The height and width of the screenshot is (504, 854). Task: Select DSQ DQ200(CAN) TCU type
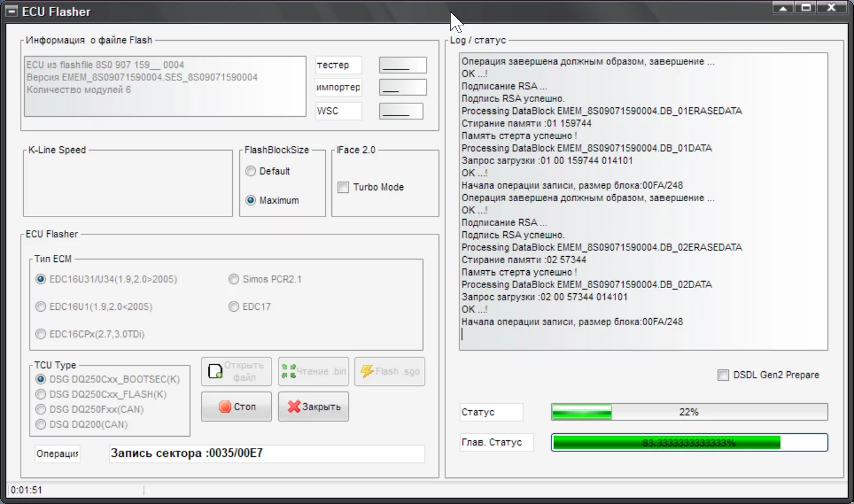40,424
